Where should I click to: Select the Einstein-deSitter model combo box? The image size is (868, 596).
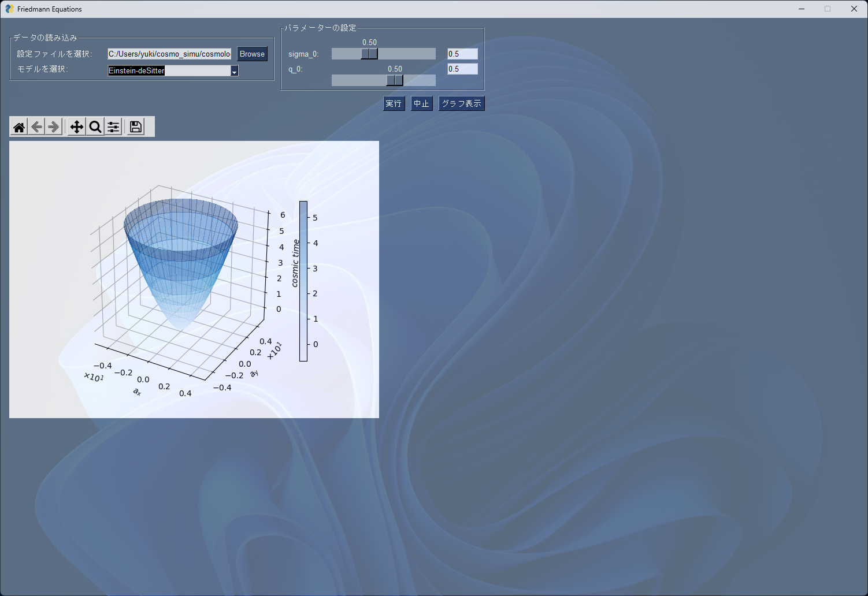[x=168, y=70]
